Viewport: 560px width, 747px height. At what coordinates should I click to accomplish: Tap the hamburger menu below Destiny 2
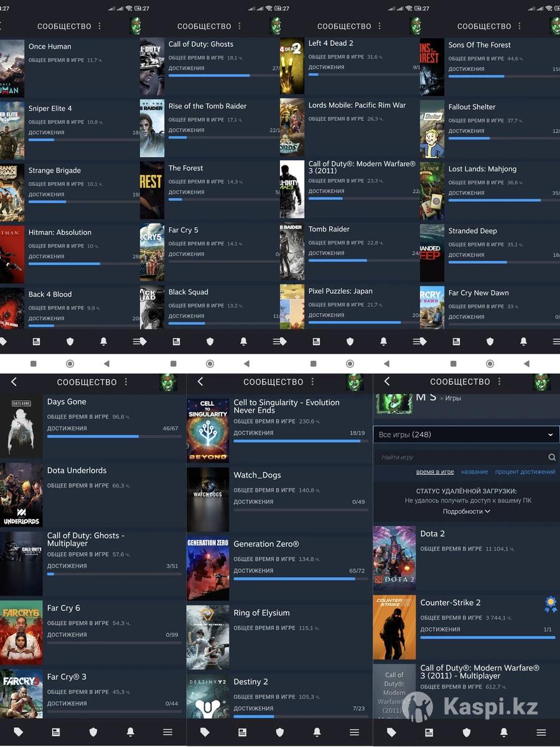click(x=355, y=732)
